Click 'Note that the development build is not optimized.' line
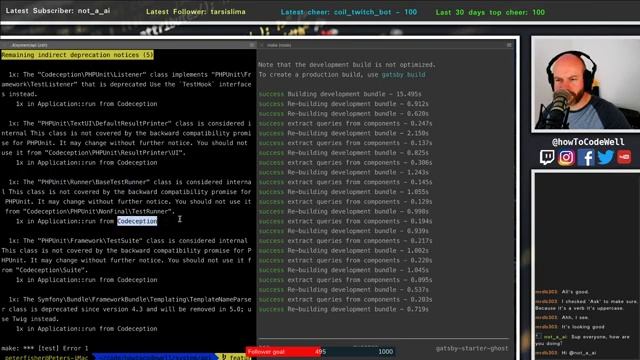This screenshot has width=640, height=360. (347, 64)
